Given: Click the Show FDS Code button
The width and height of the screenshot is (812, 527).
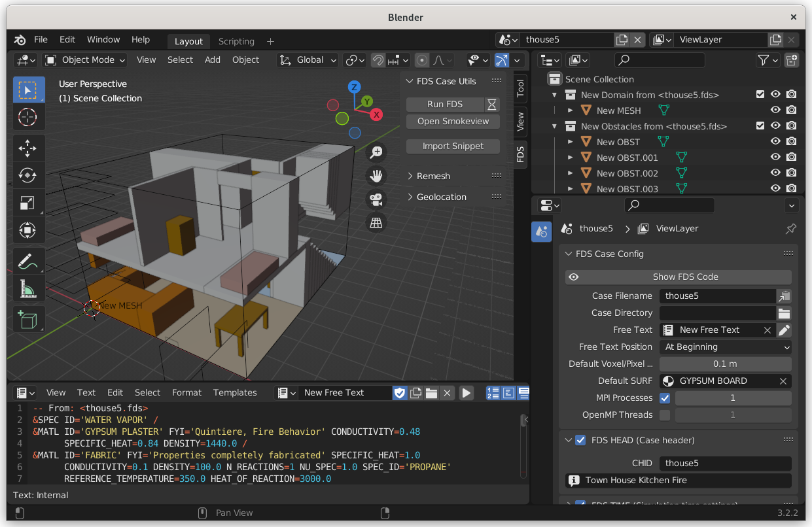Looking at the screenshot, I should click(679, 277).
